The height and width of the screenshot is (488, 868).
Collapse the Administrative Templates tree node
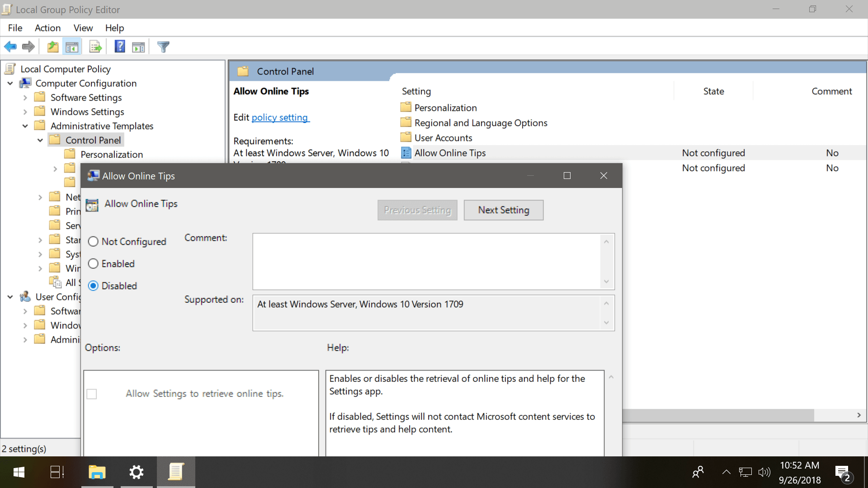(25, 126)
